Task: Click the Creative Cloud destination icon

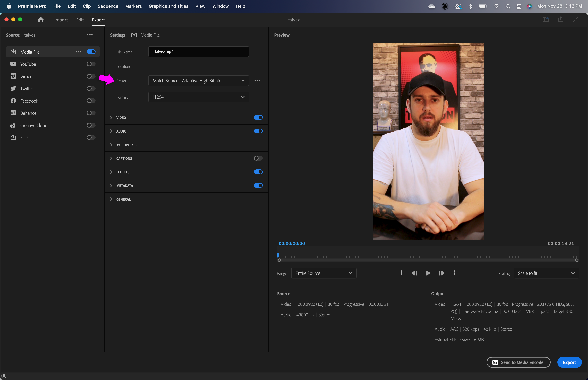Action: pyautogui.click(x=13, y=125)
